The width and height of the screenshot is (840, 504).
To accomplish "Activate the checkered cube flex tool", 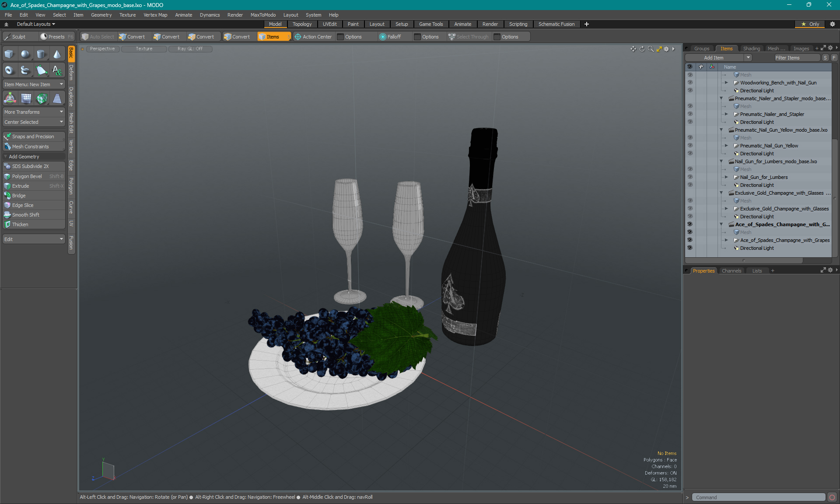I will tap(42, 98).
